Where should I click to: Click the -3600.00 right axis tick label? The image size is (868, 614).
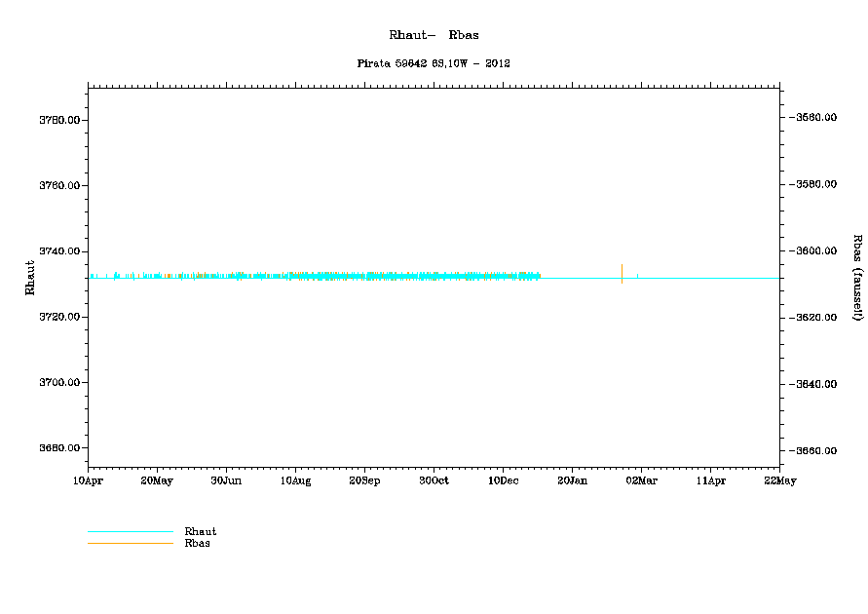816,250
